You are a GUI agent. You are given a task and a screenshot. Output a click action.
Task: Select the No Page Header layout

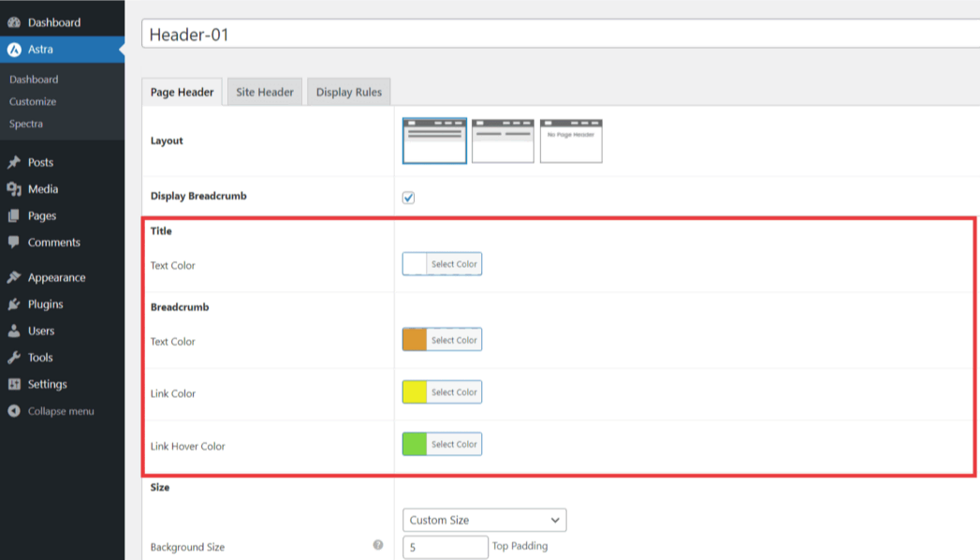point(571,140)
